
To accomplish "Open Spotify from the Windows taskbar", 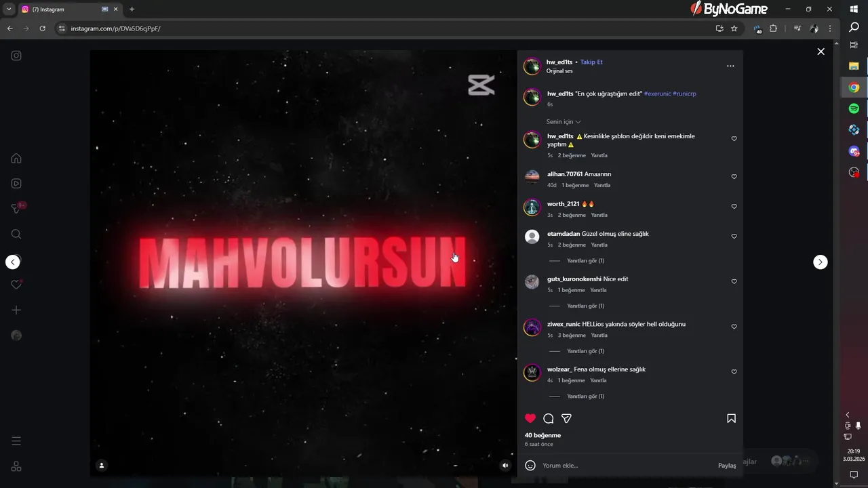I will click(854, 108).
